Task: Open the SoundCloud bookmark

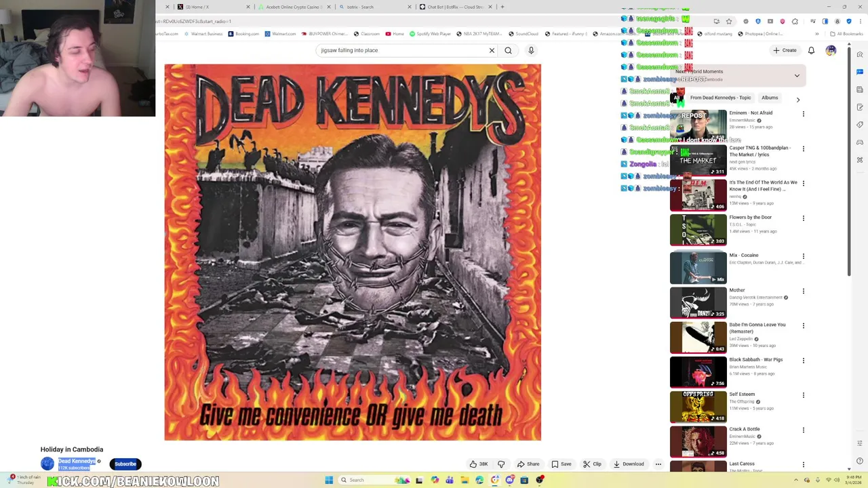Action: pos(523,34)
